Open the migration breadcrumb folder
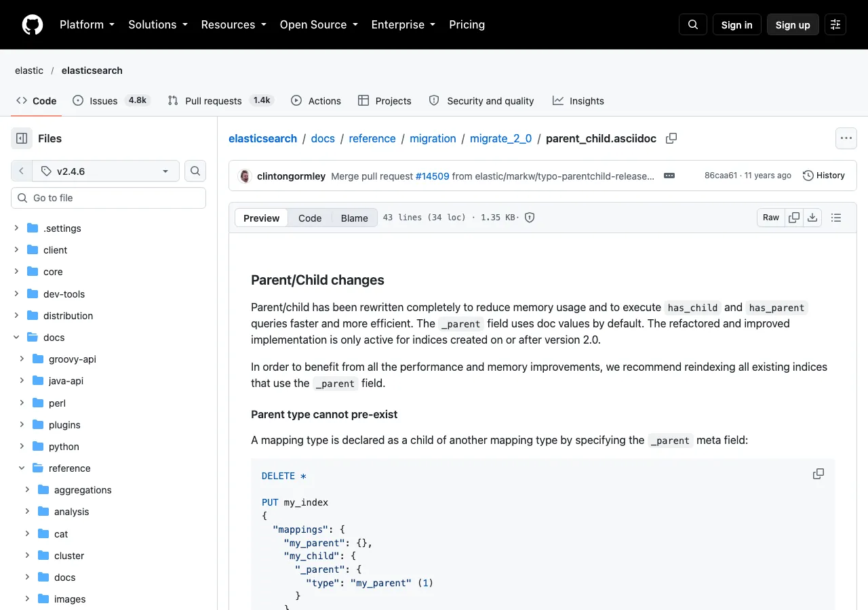Viewport: 868px width, 610px height. coord(433,138)
